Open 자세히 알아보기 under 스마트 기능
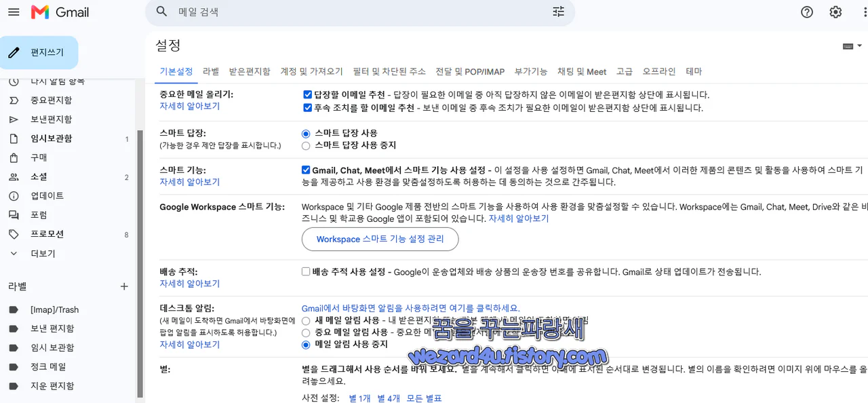 click(x=190, y=182)
